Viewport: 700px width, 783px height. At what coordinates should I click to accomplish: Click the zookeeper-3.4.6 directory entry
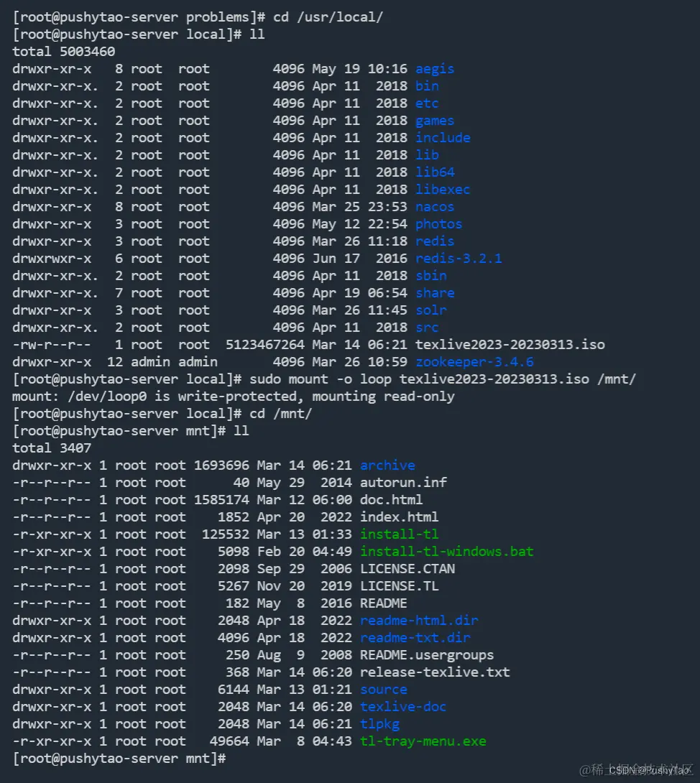[x=474, y=362]
